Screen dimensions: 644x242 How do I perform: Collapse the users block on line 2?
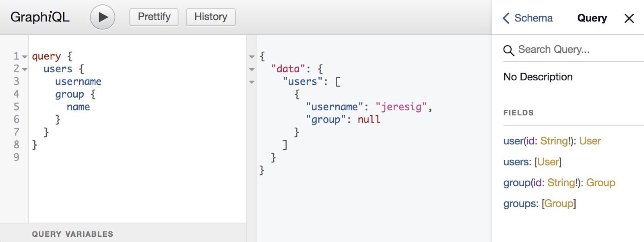coord(25,69)
